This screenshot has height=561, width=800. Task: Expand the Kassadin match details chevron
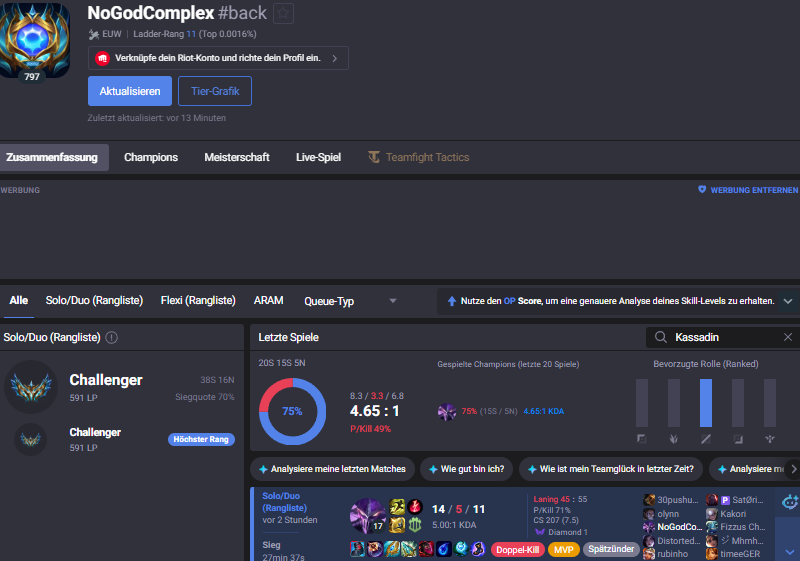tap(790, 552)
